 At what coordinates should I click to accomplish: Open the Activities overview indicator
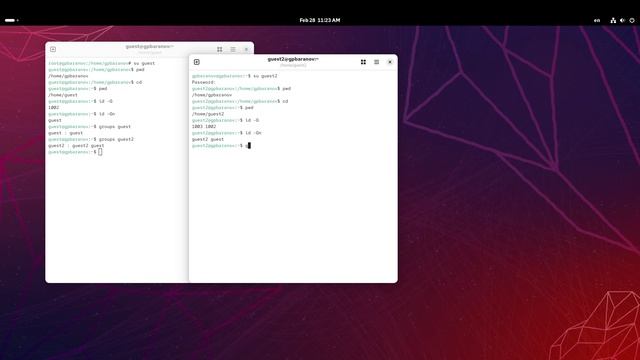coord(11,20)
